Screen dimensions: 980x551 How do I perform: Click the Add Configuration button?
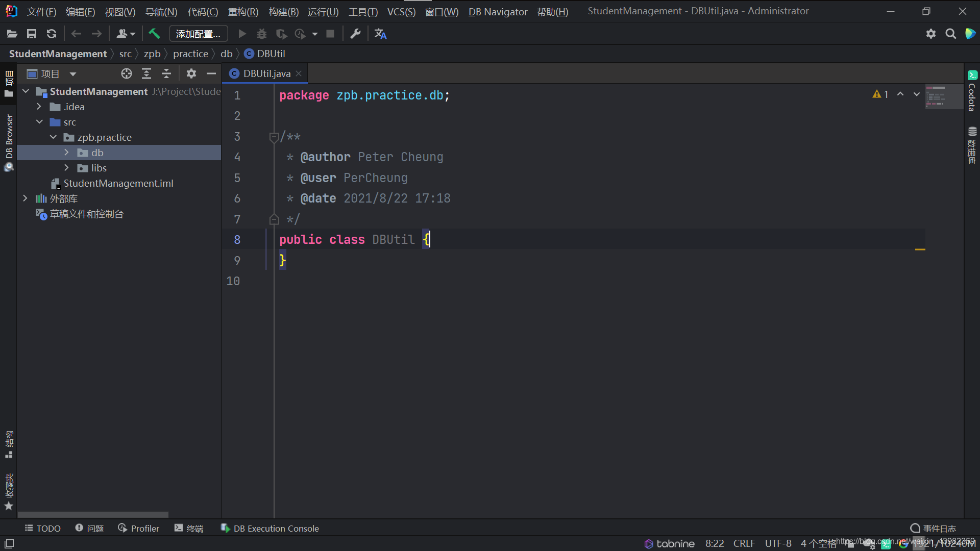[x=198, y=34]
